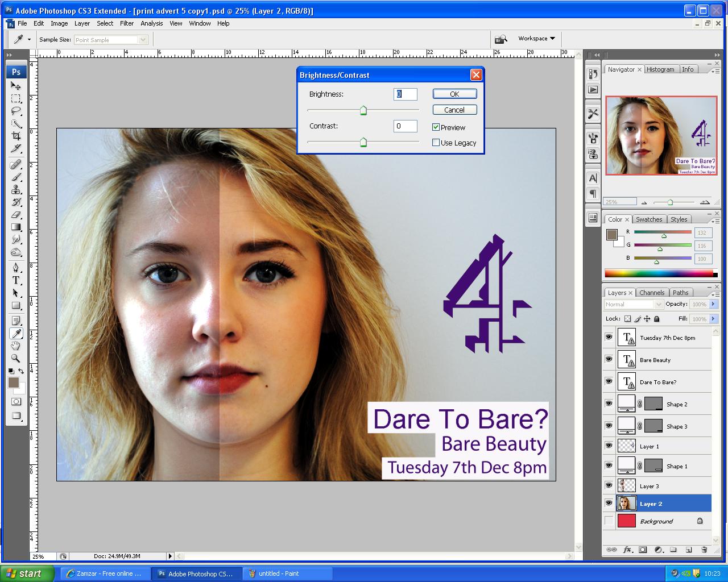This screenshot has width=728, height=582.
Task: Switch to untitled - Paint in taskbar
Action: (286, 573)
